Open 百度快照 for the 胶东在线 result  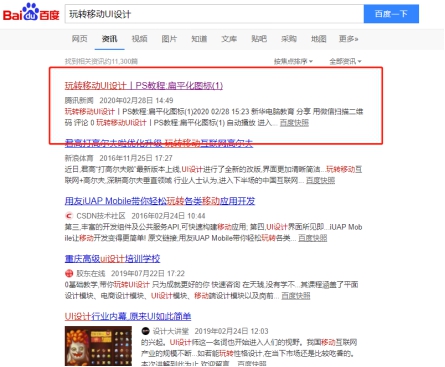(x=296, y=296)
